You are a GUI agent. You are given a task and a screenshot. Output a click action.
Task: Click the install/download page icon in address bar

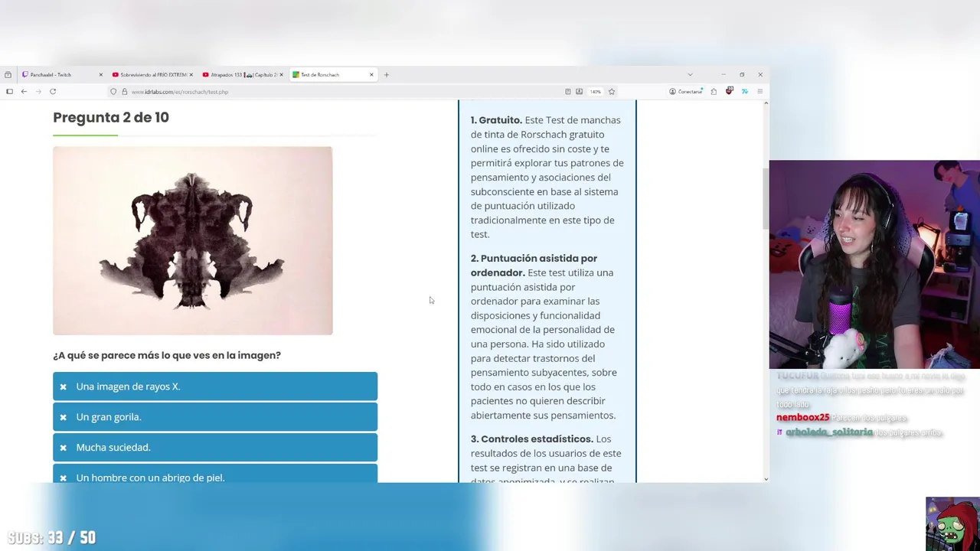(x=579, y=92)
